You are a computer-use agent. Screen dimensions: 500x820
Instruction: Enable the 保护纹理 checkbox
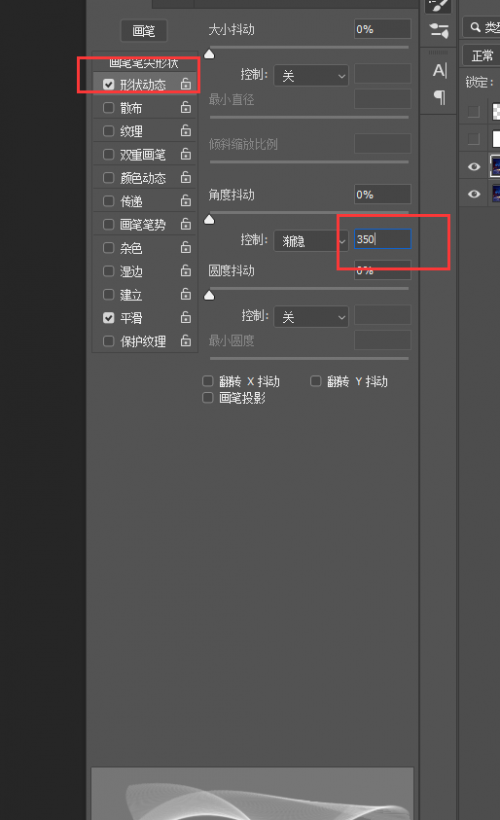click(109, 341)
